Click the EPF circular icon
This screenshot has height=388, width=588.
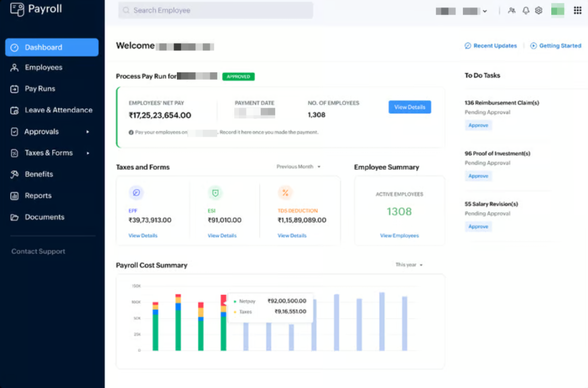[137, 193]
